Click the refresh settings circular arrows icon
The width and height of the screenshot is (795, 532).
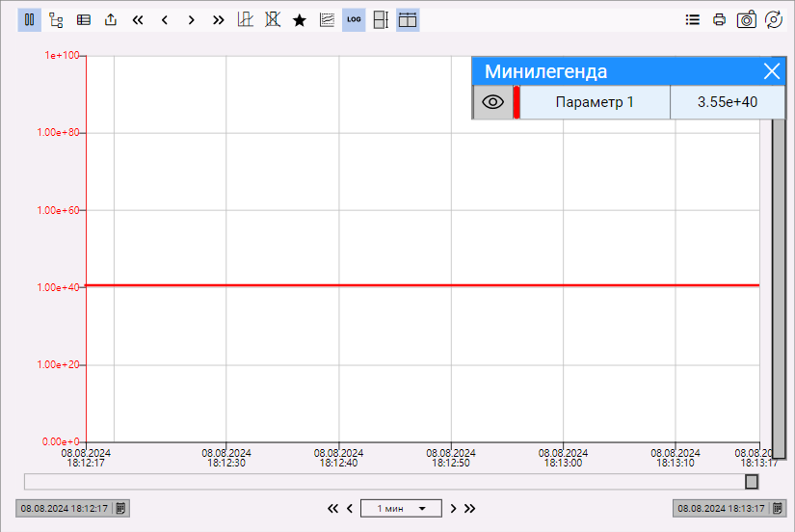click(773, 19)
